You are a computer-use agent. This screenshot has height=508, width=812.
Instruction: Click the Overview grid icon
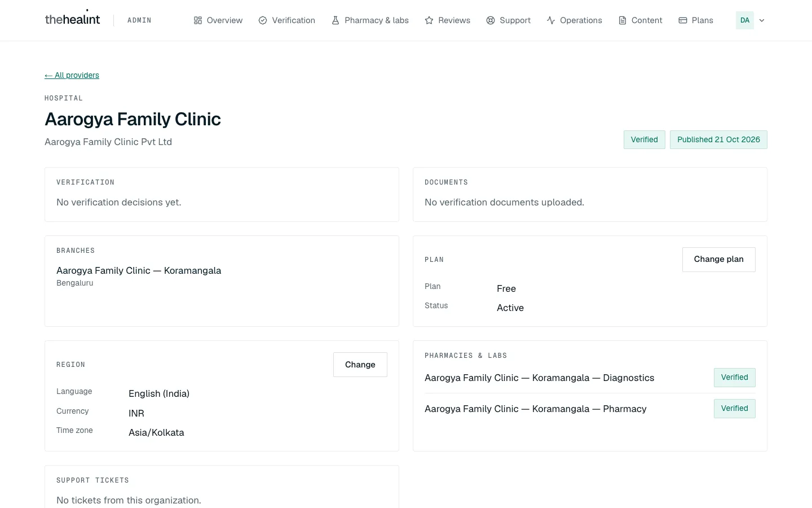tap(198, 20)
